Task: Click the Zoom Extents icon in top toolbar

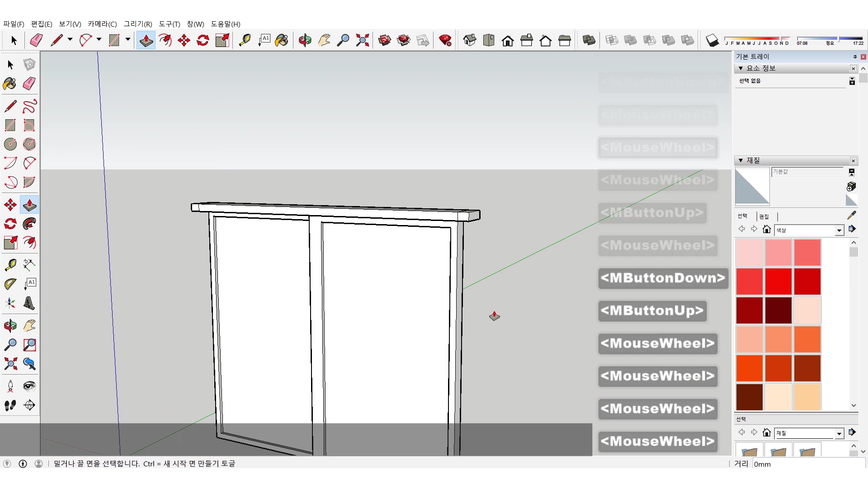Action: click(362, 41)
